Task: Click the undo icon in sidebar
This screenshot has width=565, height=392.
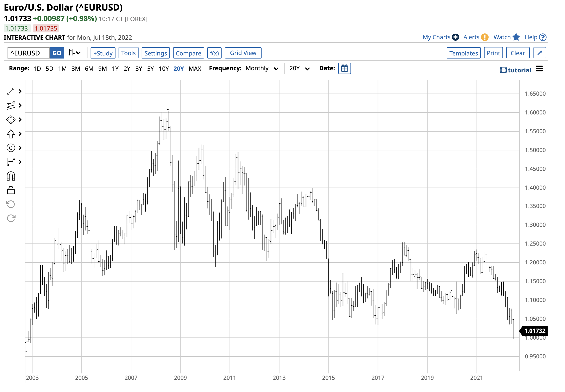Action: click(x=11, y=204)
